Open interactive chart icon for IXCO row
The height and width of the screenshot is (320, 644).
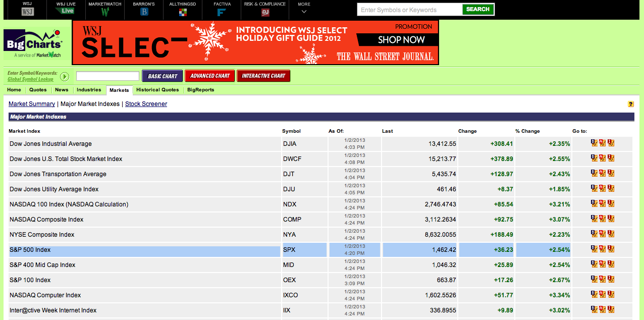pyautogui.click(x=611, y=295)
